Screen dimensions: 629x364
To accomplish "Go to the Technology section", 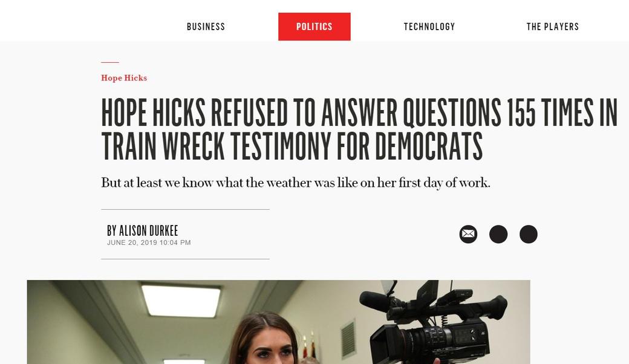I will point(429,27).
